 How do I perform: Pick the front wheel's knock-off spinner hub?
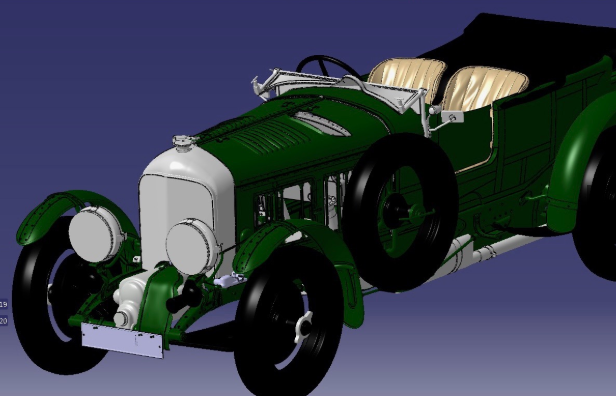(303, 325)
